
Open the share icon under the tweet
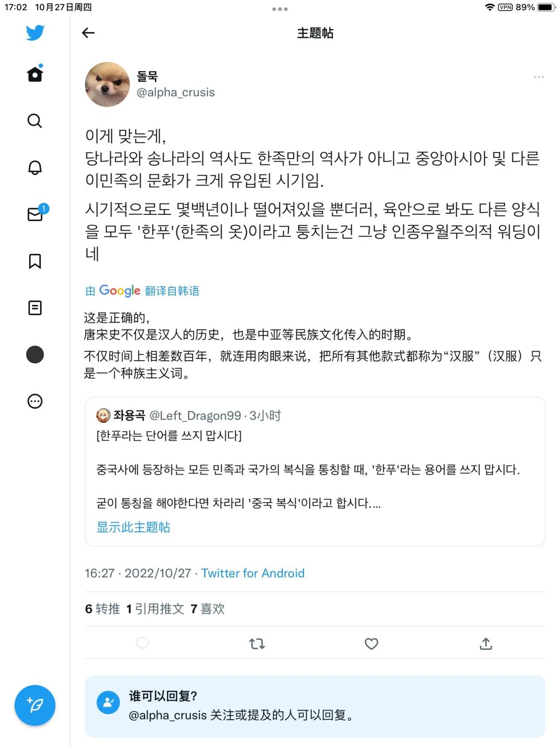click(486, 644)
